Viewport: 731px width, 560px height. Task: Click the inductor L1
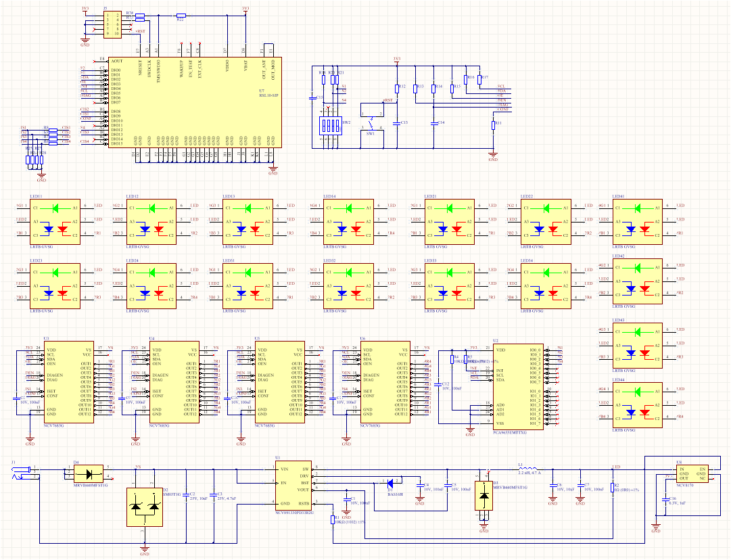(x=527, y=469)
